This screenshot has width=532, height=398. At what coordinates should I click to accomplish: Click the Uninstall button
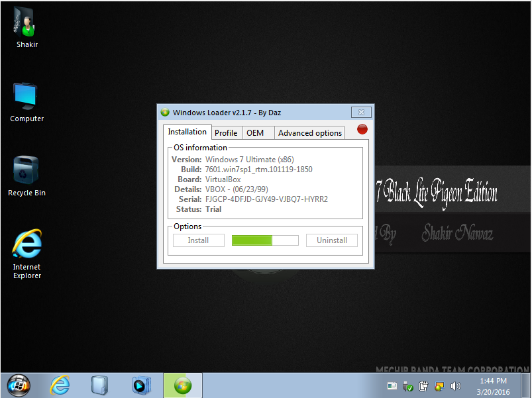[x=332, y=240]
